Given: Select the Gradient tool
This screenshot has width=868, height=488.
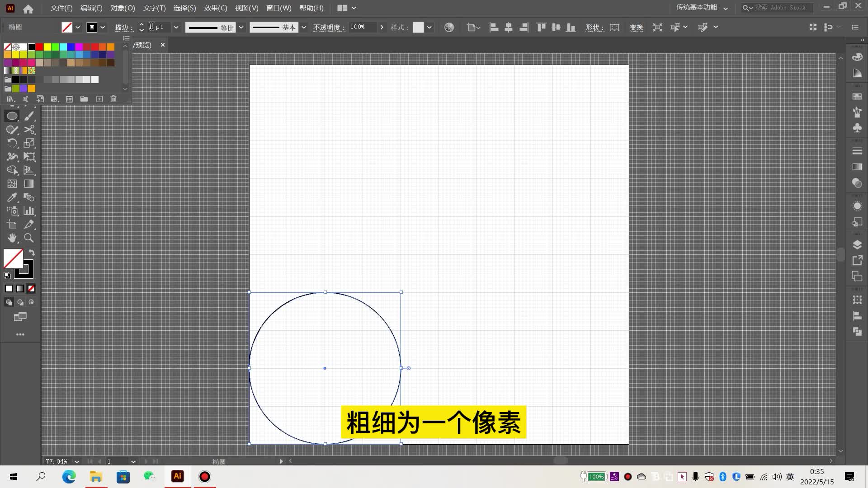Looking at the screenshot, I should 29,184.
